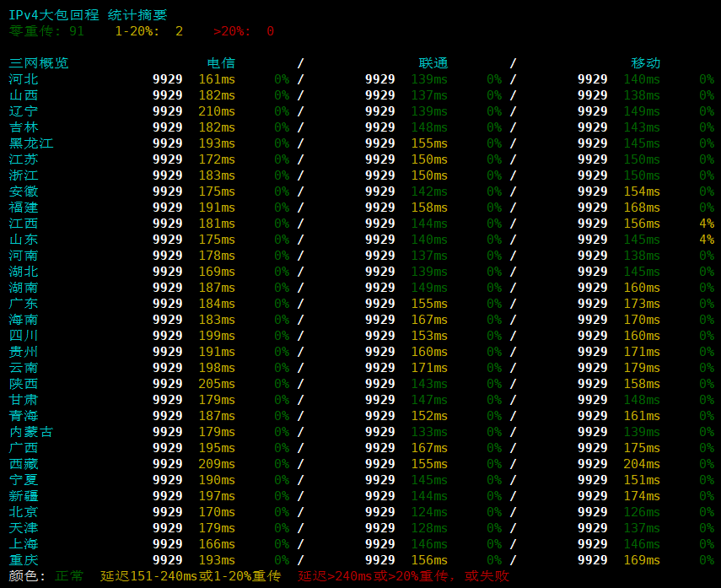This screenshot has height=588, width=721.
Task: Click the 168ms latency in 福建 row
Action: coord(642,208)
